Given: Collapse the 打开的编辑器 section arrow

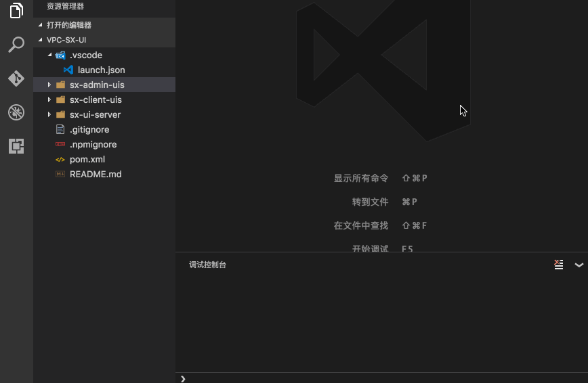Looking at the screenshot, I should pos(40,25).
